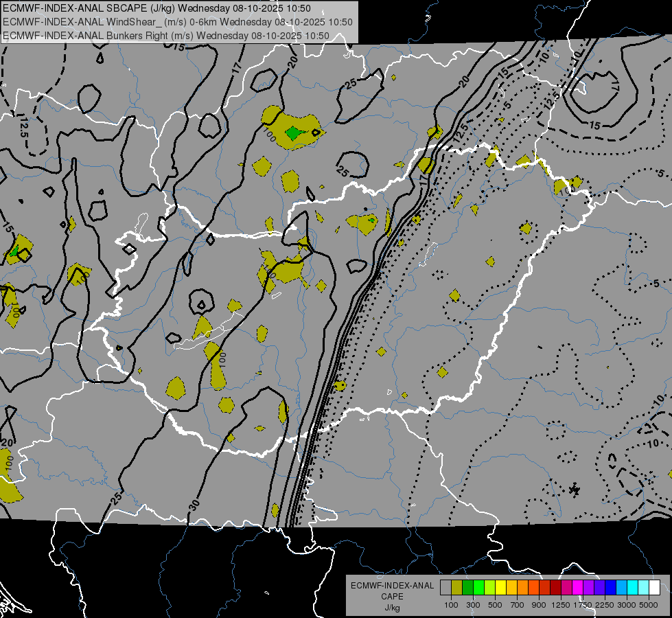Screen dimensions: 672x618
Task: Click the CAPE label in legend
Action: 392,597
